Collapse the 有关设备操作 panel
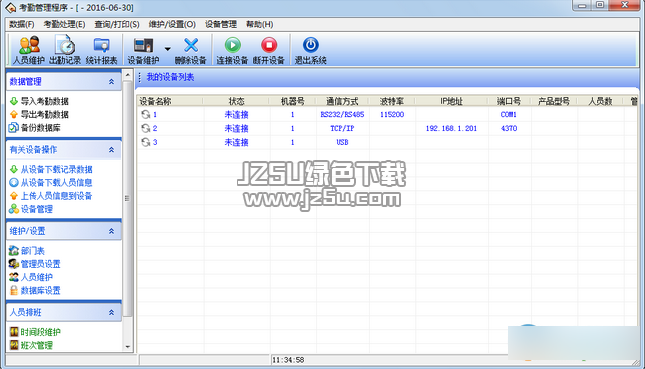 point(111,150)
